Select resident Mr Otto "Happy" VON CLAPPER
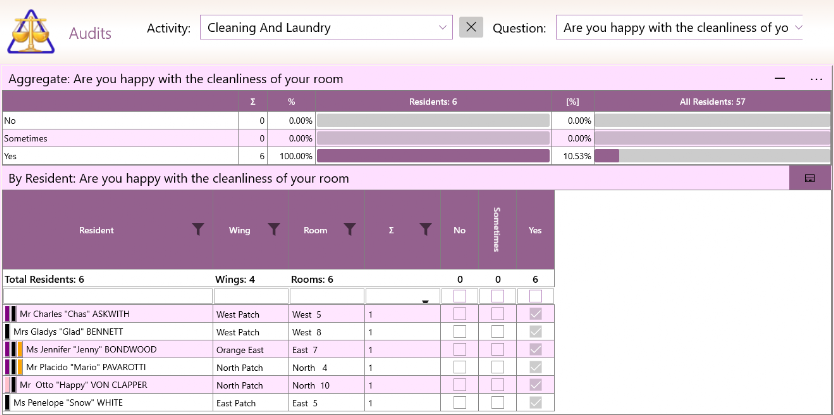The image size is (834, 415). [84, 385]
